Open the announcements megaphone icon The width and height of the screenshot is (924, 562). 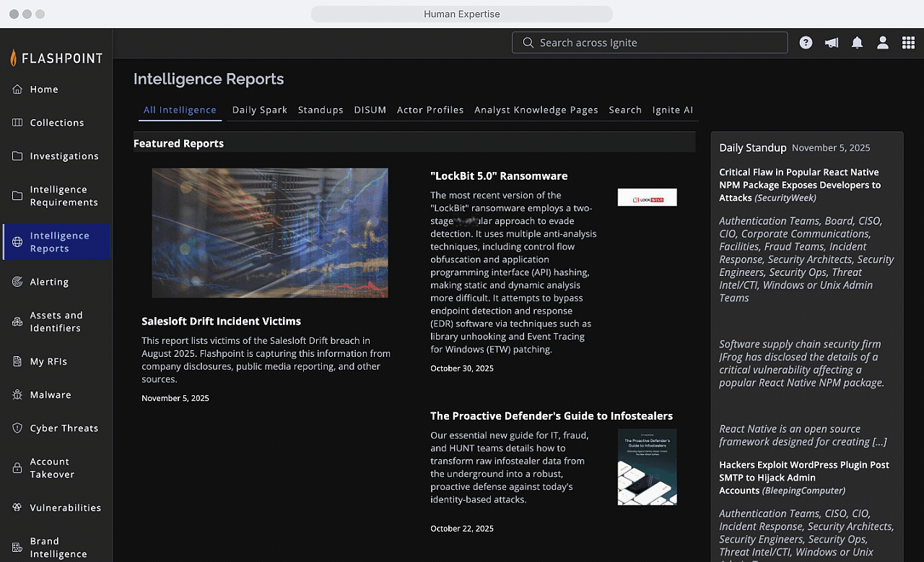point(832,43)
